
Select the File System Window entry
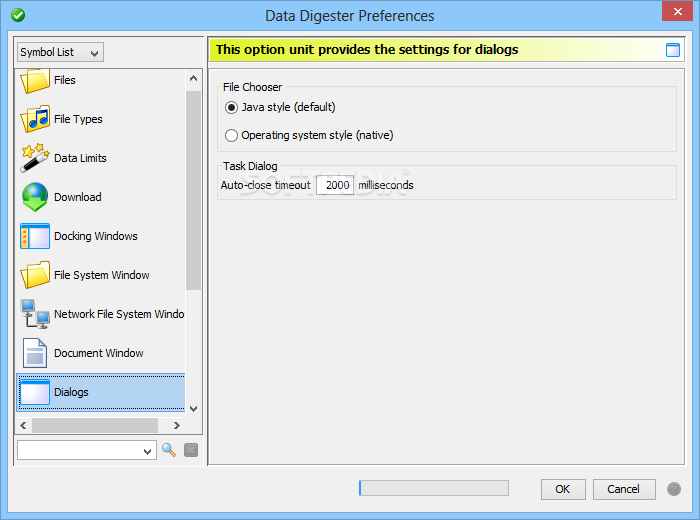pos(102,275)
